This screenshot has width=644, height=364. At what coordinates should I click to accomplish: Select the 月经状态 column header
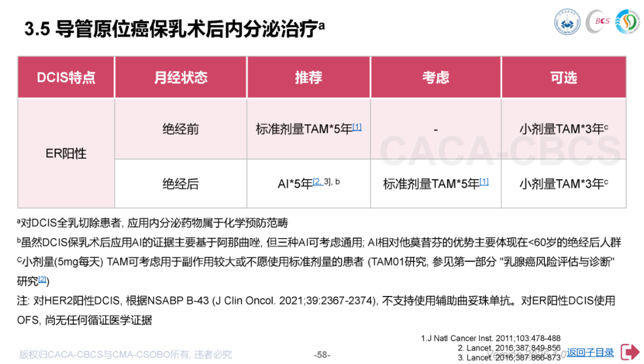(x=181, y=78)
